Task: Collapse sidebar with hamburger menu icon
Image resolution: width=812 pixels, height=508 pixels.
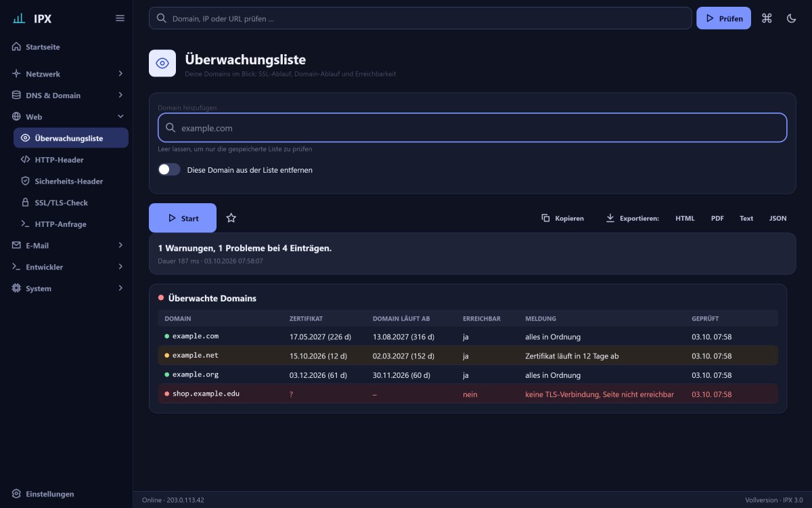Action: pos(120,18)
